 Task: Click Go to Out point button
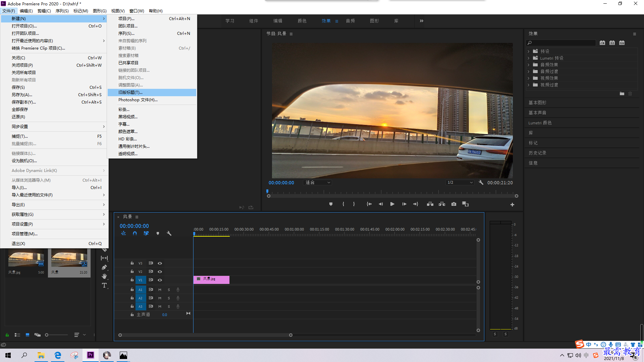pos(416,204)
